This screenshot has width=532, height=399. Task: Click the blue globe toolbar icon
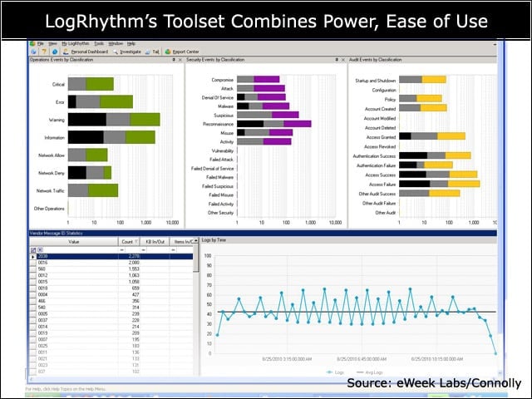(55, 52)
